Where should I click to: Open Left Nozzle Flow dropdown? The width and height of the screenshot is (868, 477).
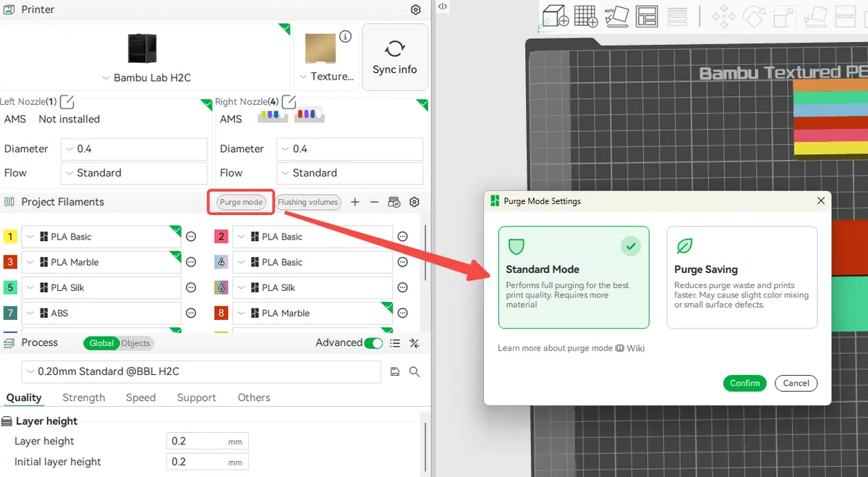pos(134,173)
